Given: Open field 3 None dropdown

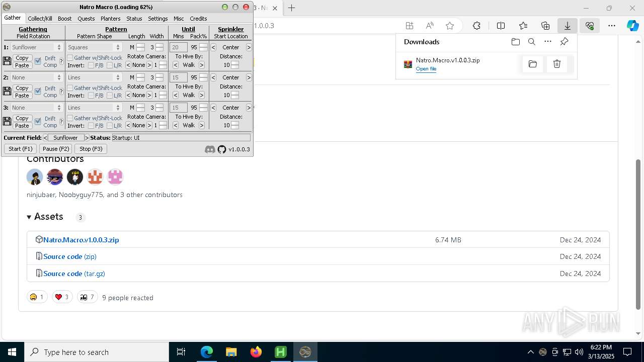Looking at the screenshot, I should 37,108.
